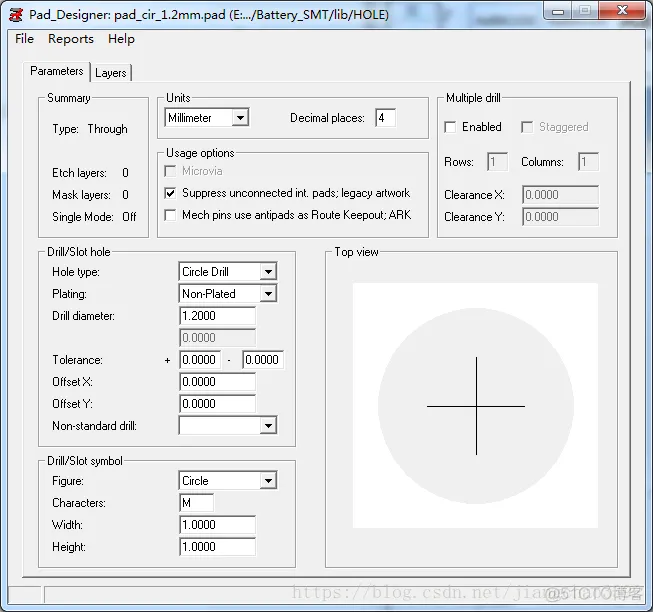Click the 'Mask layers:' label
653x612 pixels.
[x=81, y=195]
